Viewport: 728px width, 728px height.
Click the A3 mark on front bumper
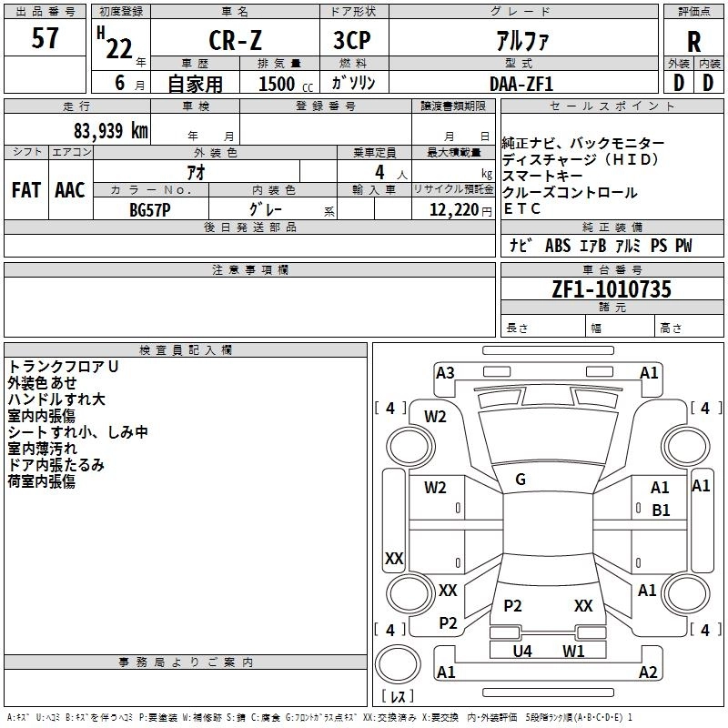coord(445,373)
